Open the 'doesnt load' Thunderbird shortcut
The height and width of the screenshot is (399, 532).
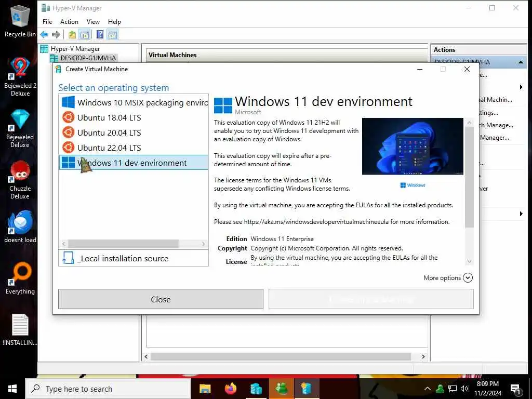click(x=20, y=227)
